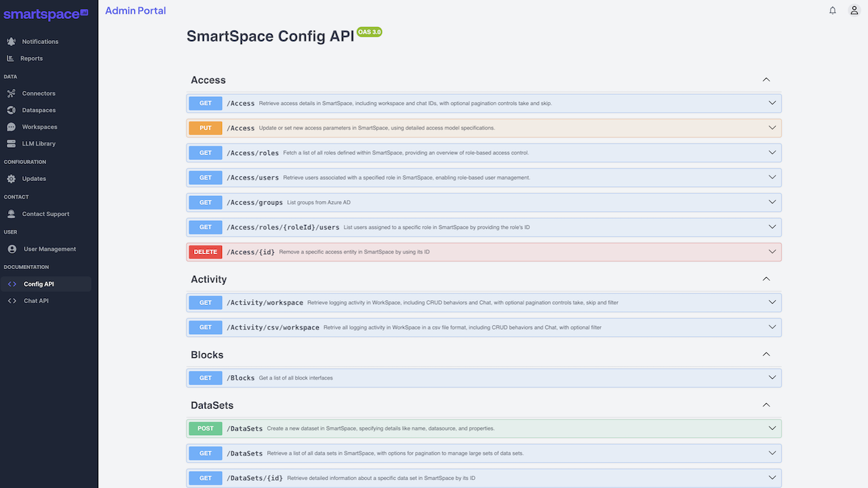The height and width of the screenshot is (488, 868).
Task: Open the user account profile icon
Action: [x=854, y=10]
